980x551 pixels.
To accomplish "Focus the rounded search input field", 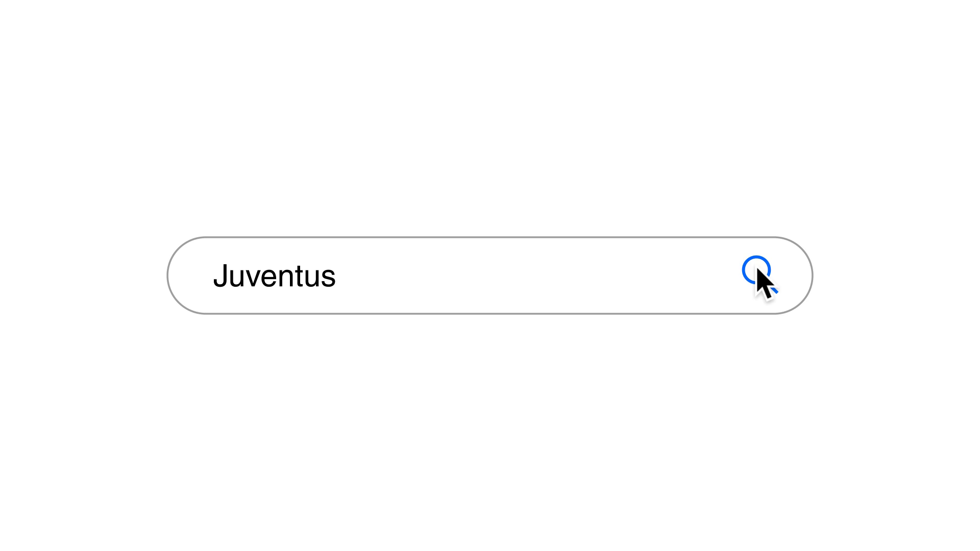I will tap(490, 275).
